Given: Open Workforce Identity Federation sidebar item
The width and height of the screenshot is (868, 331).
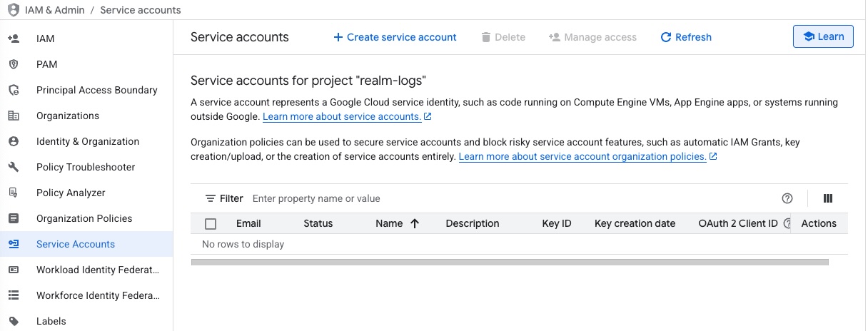Looking at the screenshot, I should (86, 295).
